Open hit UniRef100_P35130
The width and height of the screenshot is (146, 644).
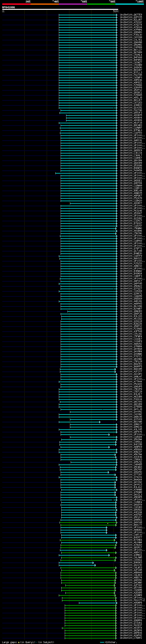pyautogui.click(x=131, y=35)
